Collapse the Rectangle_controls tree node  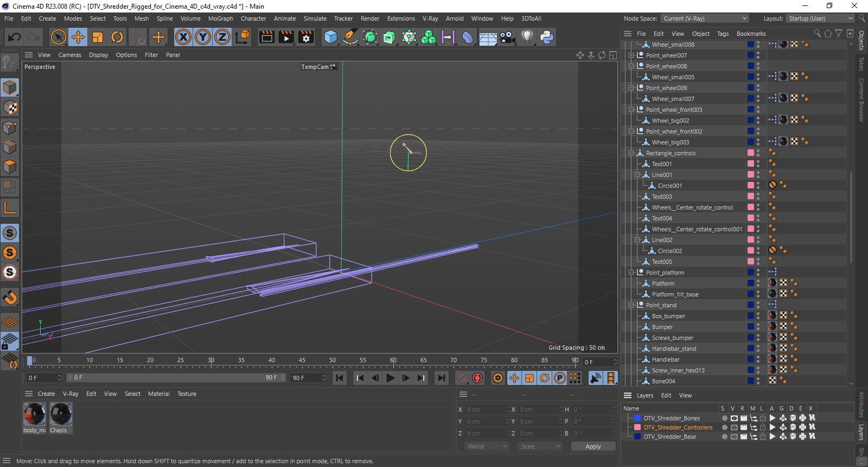click(631, 153)
